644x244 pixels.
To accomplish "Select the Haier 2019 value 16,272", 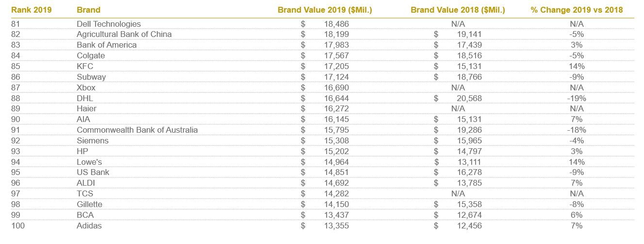I will point(336,109).
